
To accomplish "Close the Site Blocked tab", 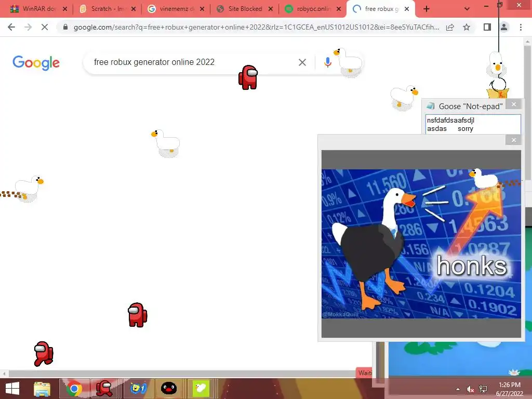I will point(270,9).
